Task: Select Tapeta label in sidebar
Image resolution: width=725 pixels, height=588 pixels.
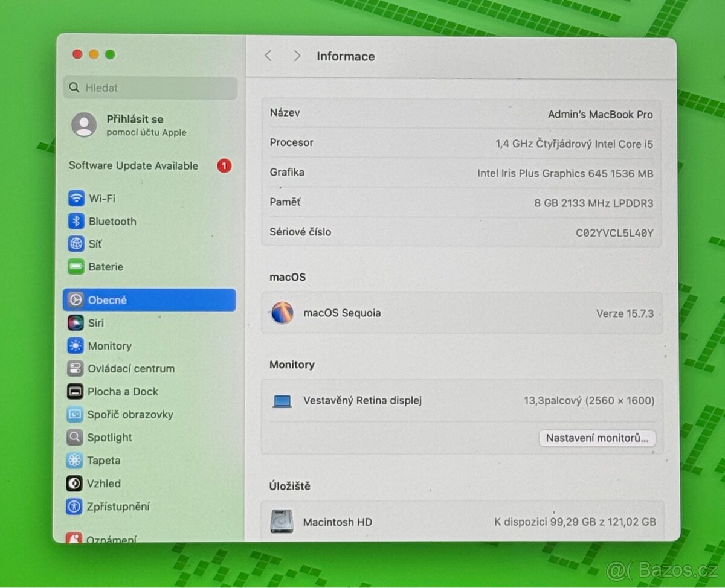Action: (x=104, y=461)
